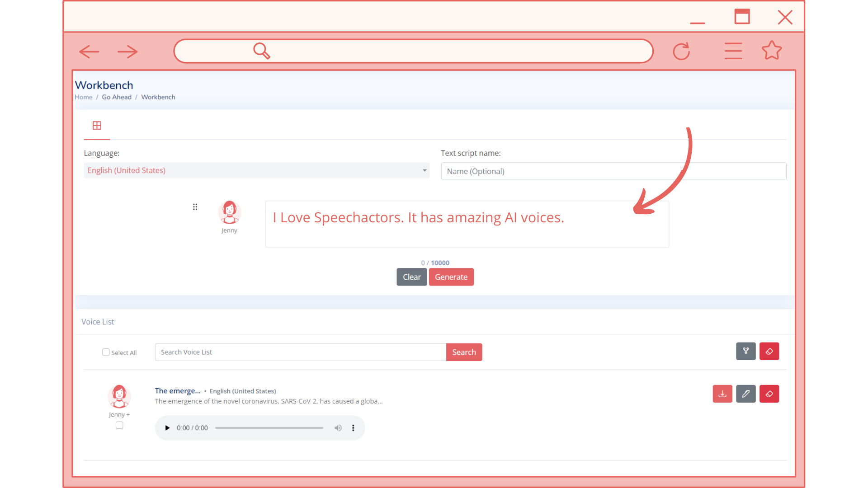
Task: Toggle the Select All checkbox in Voice List
Action: point(105,352)
